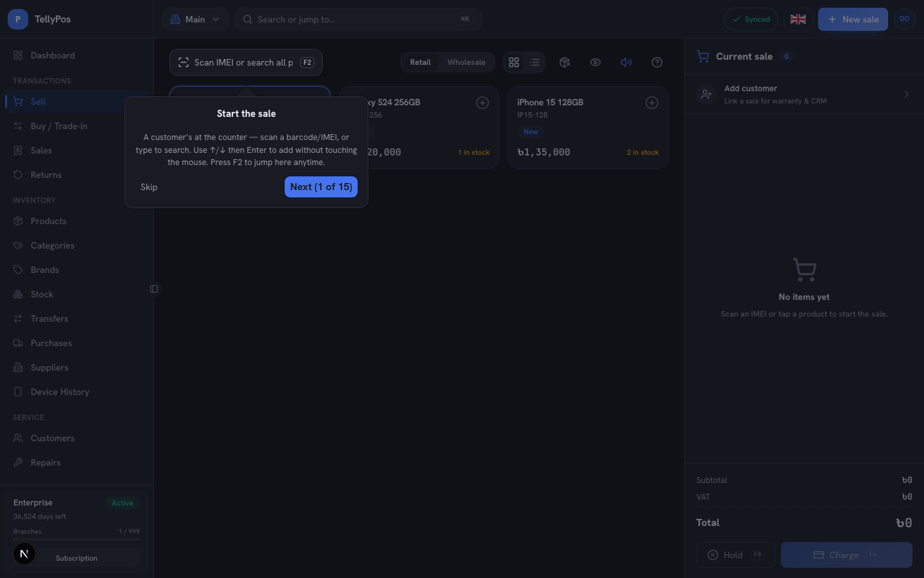Open Subscription link
Screen dimensions: 924x578
tap(76, 558)
